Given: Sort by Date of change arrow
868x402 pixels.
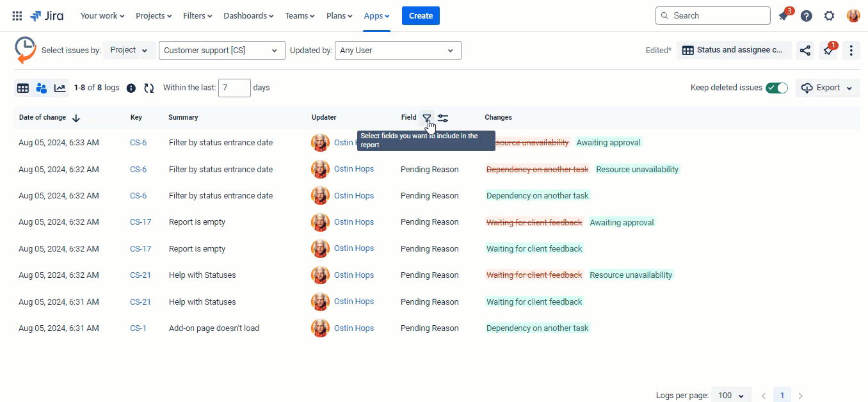Looking at the screenshot, I should pos(76,118).
